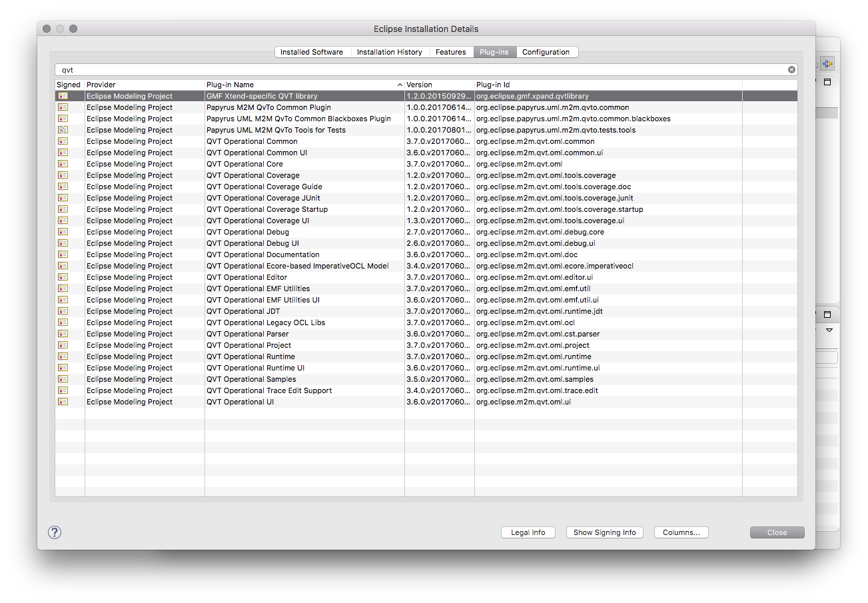The height and width of the screenshot is (603, 868).
Task: Open view menu triangle in background window
Action: [829, 330]
